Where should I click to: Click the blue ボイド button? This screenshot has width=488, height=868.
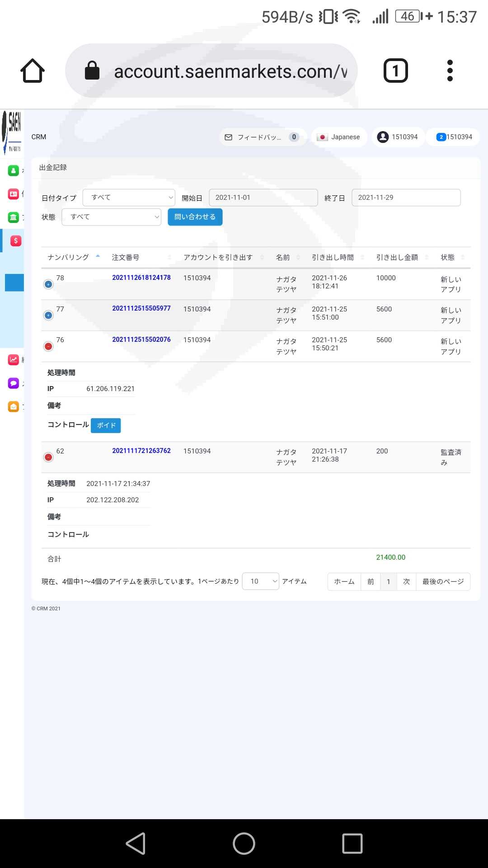[x=106, y=425]
